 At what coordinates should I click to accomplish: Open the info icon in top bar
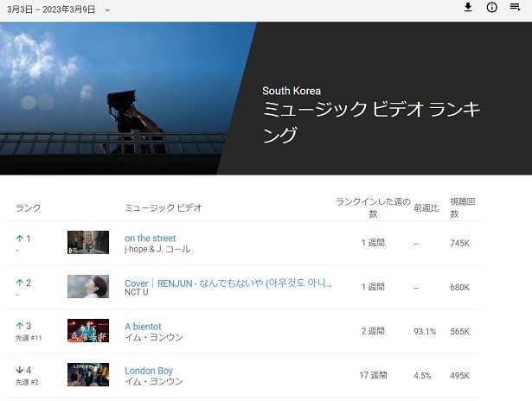pos(491,8)
